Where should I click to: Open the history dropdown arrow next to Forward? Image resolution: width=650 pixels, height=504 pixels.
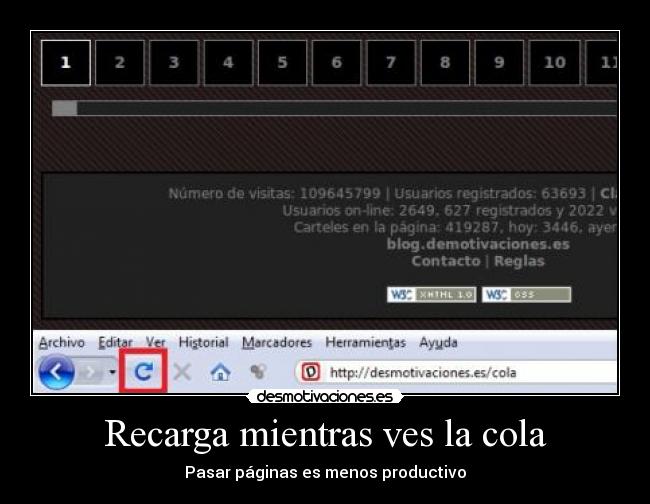(x=112, y=372)
